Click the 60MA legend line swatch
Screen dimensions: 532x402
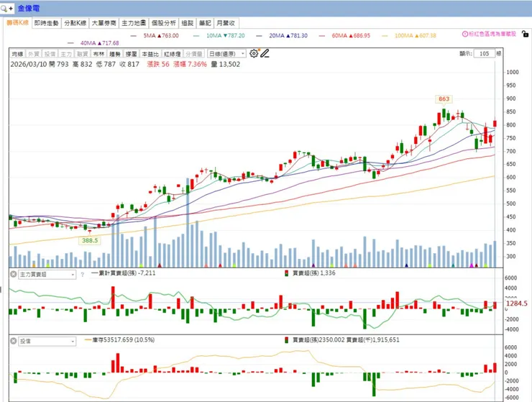click(x=321, y=36)
